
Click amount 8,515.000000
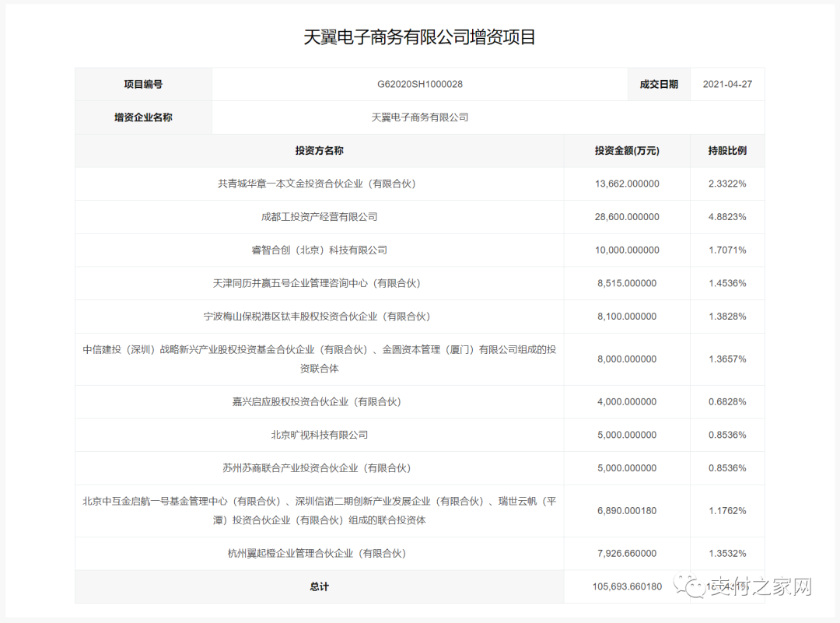[627, 283]
